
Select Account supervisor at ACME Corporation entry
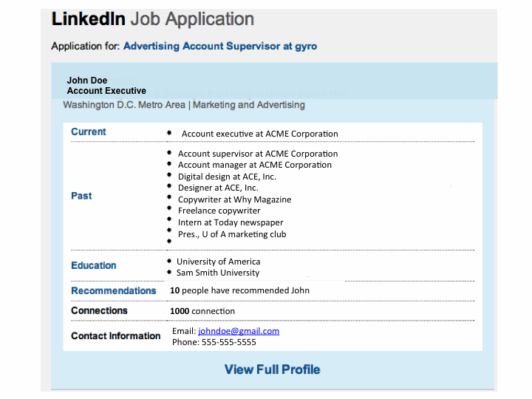tap(257, 154)
